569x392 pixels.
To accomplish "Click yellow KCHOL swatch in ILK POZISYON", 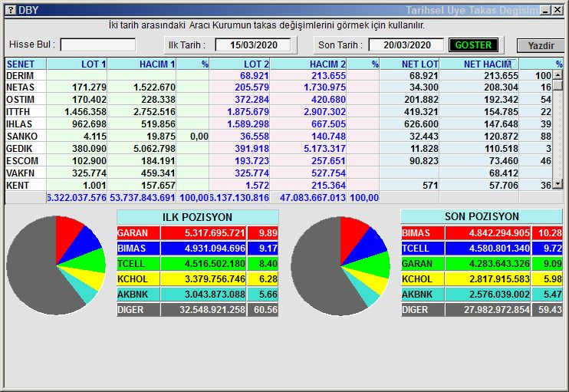I will [138, 279].
